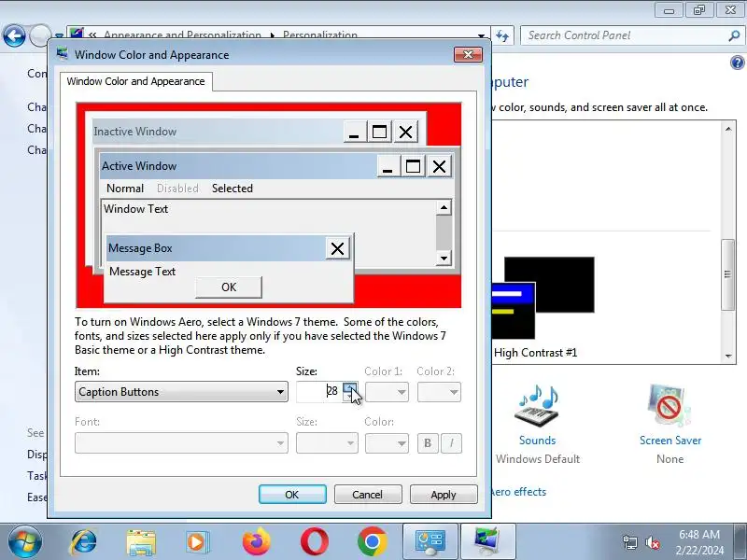
Task: Click Message Text in preview
Action: pos(143,272)
